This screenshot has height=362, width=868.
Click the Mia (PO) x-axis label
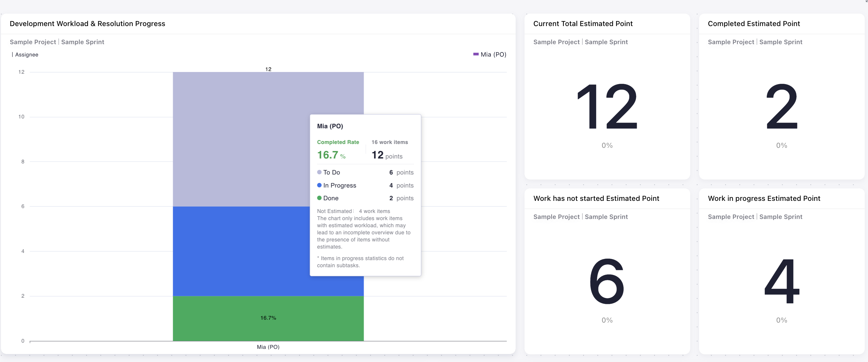point(268,347)
